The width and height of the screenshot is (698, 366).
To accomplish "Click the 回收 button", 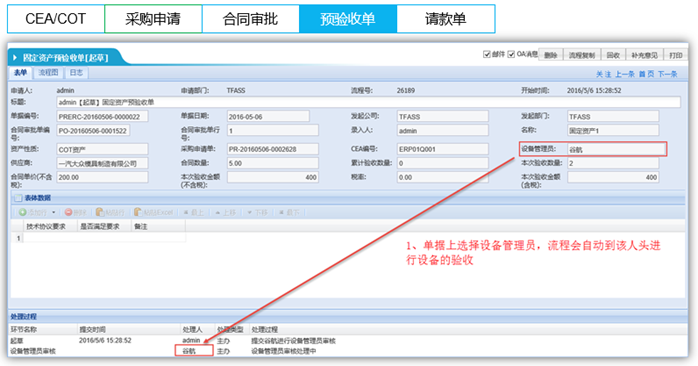I will [613, 55].
